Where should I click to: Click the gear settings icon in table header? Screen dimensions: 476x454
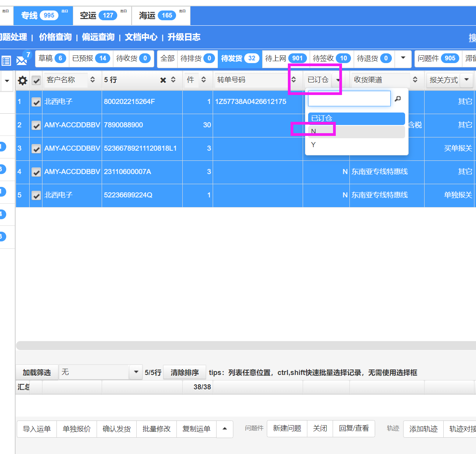tap(23, 81)
